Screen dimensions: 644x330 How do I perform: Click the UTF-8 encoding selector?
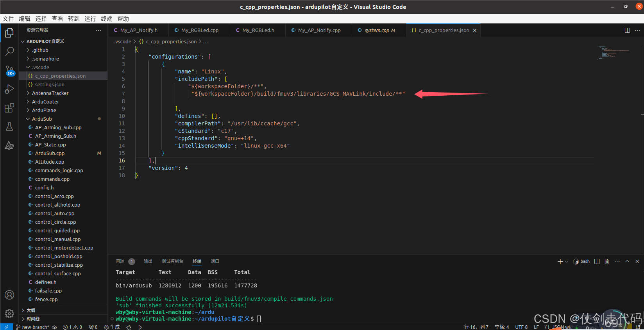coord(521,327)
